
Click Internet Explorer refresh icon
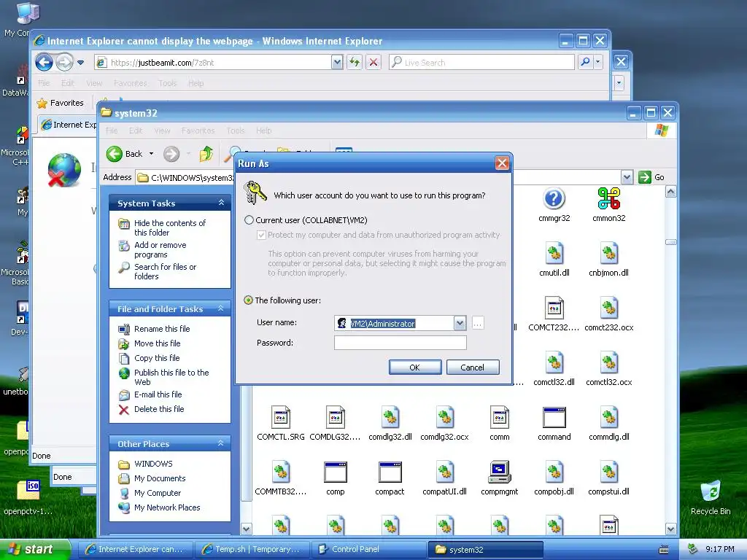pos(355,63)
